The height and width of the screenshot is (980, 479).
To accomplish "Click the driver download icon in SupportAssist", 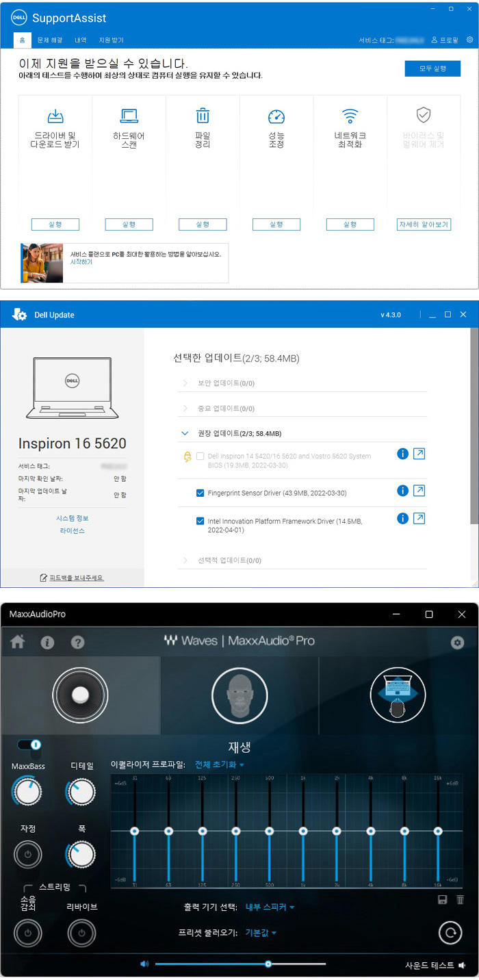I will coord(55,116).
